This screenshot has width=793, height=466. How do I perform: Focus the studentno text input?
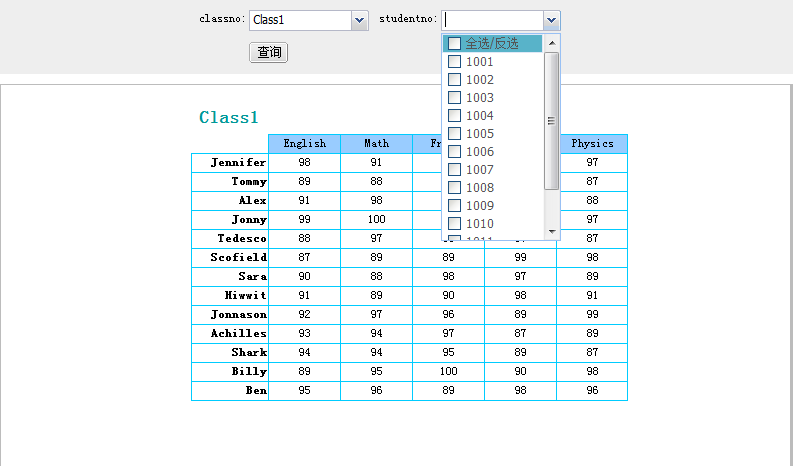click(492, 20)
